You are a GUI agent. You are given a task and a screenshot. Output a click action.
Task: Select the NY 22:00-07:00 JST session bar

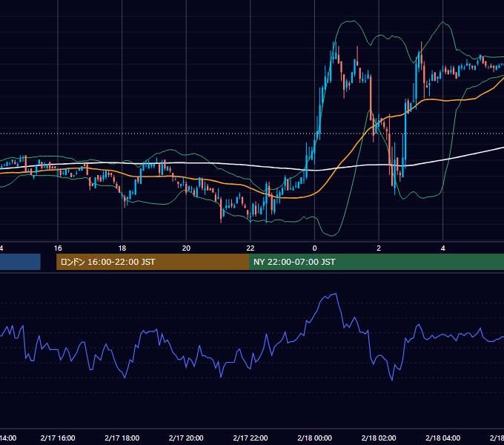click(x=377, y=262)
